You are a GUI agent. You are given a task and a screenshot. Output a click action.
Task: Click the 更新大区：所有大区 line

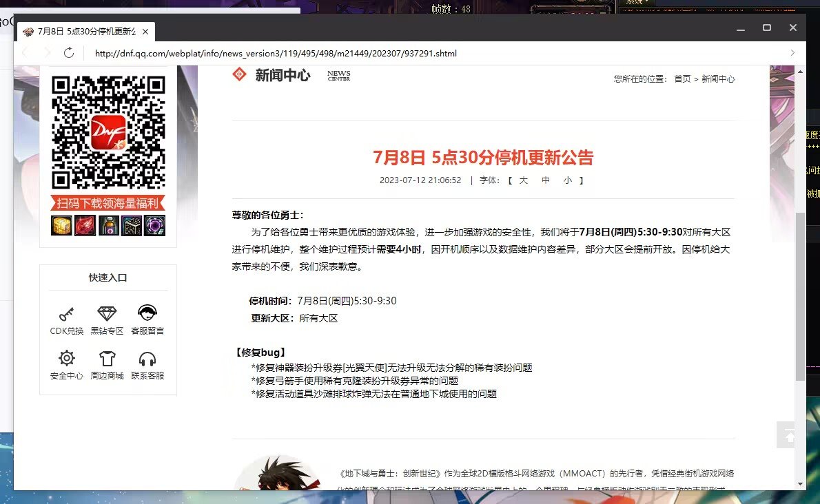point(294,318)
